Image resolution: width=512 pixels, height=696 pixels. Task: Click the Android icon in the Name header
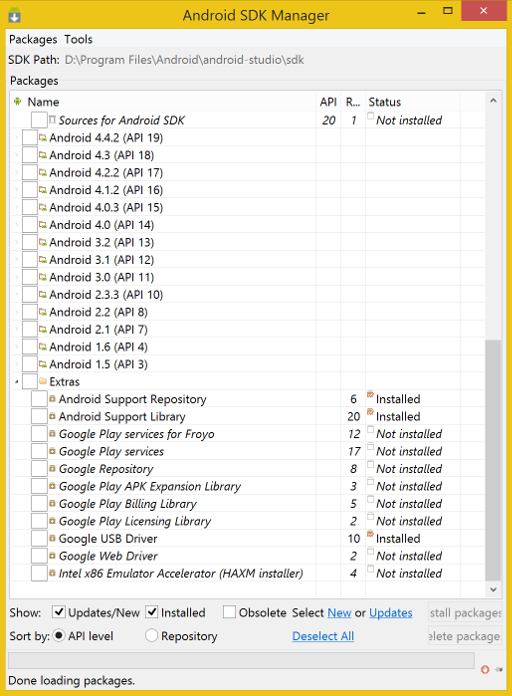tap(17, 101)
